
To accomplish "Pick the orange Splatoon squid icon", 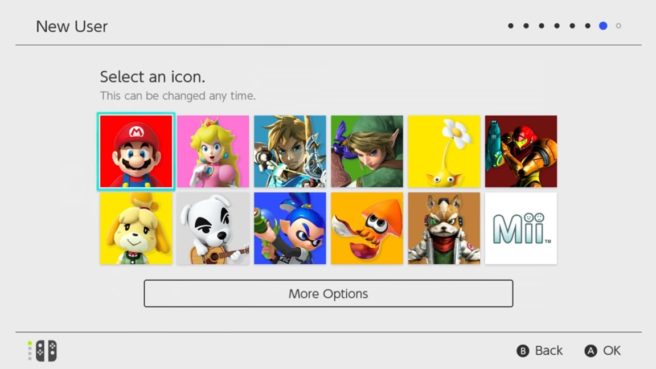I will pyautogui.click(x=367, y=228).
